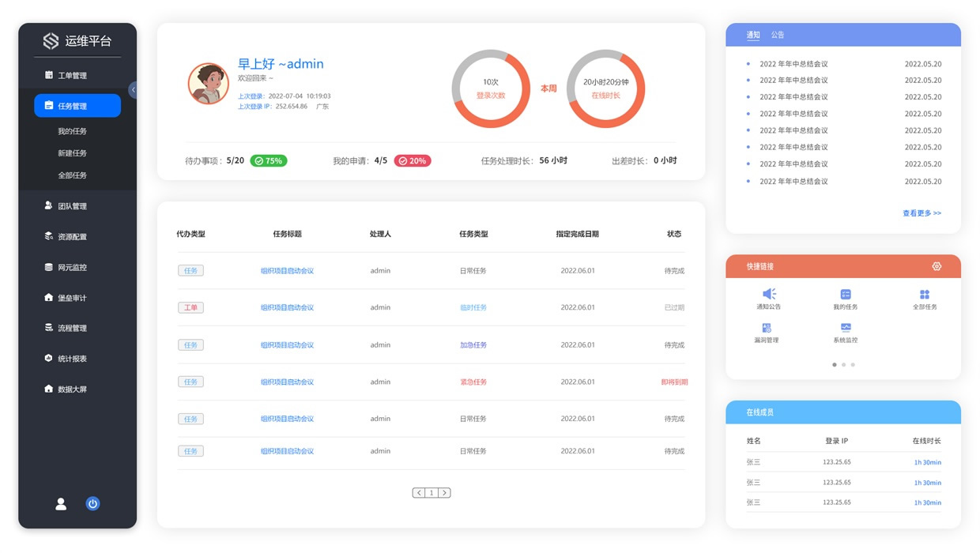This screenshot has width=980, height=553.
Task: Switch to the 公告 tab
Action: [x=778, y=36]
